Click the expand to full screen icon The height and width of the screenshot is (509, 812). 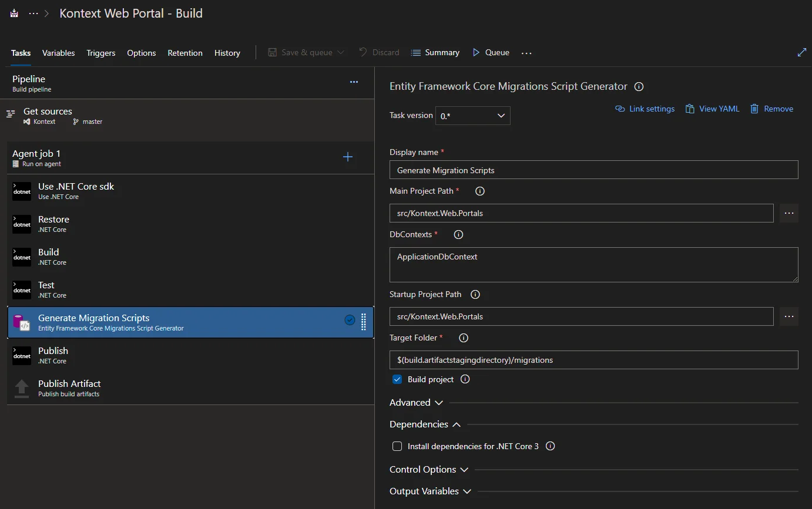[x=801, y=53]
